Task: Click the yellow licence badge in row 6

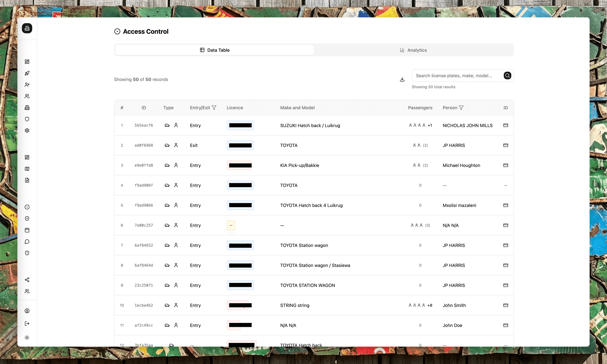Action: point(231,225)
